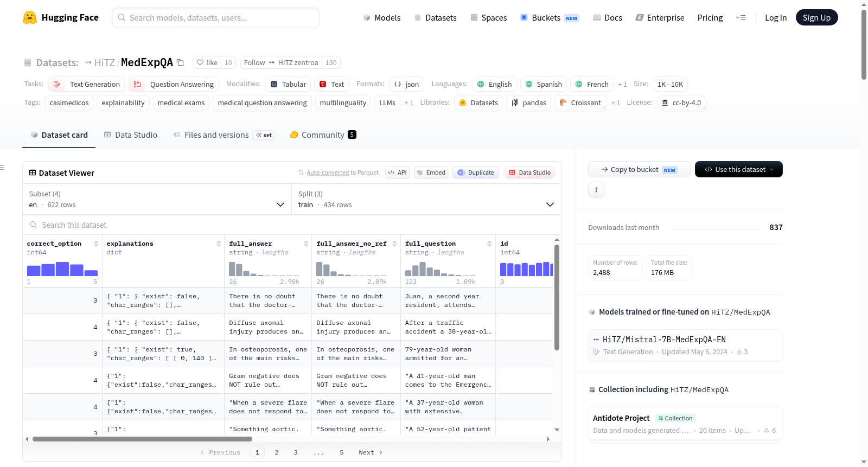The height and width of the screenshot is (467, 868).
Task: Filter by Text modality
Action: [x=331, y=84]
